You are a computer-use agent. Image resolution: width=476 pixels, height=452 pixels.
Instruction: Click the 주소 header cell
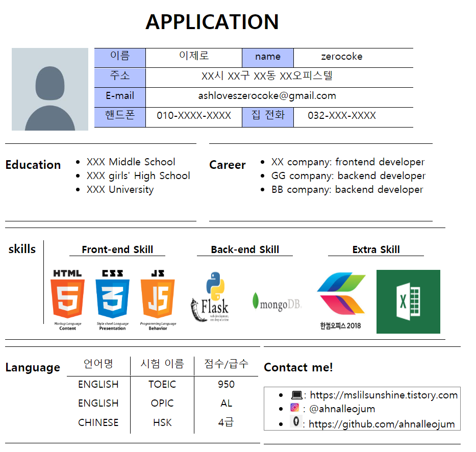pos(120,78)
